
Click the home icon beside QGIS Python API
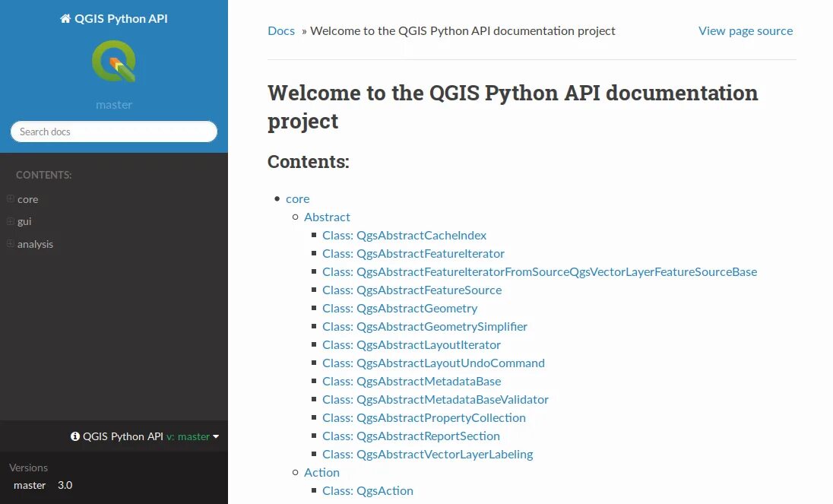(x=65, y=18)
